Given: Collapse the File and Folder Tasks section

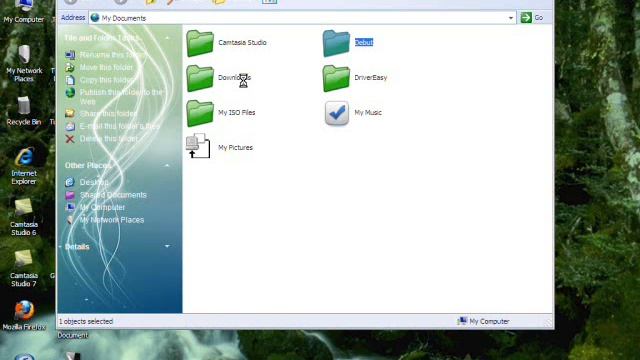Looking at the screenshot, I should (167, 38).
